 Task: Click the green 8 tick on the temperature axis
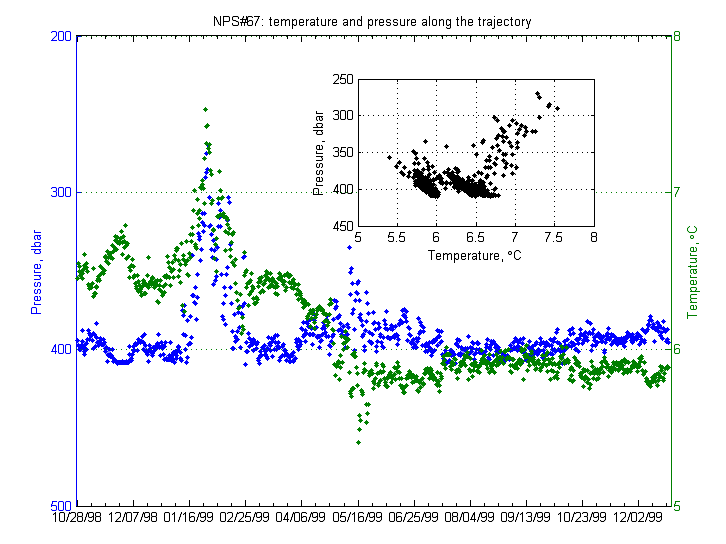(676, 37)
